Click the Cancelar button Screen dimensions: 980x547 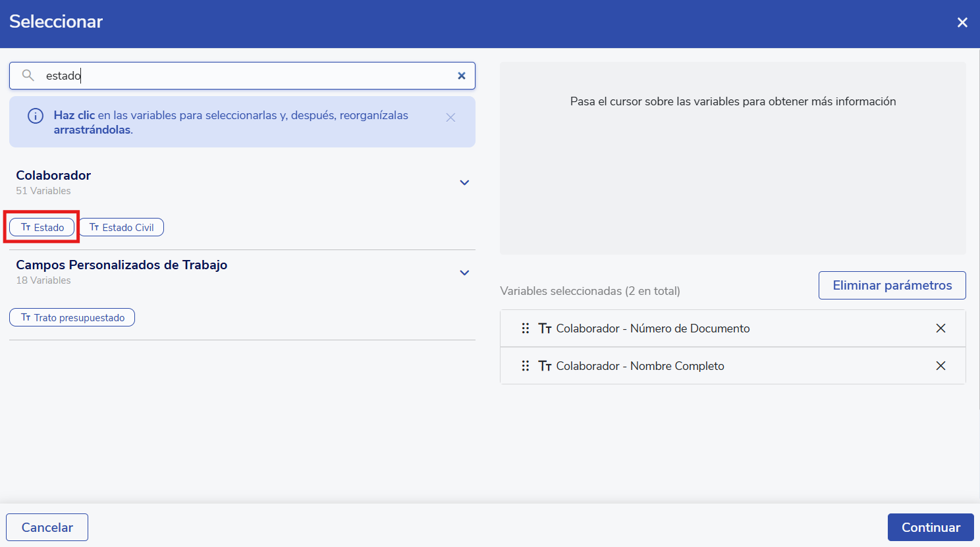point(47,527)
